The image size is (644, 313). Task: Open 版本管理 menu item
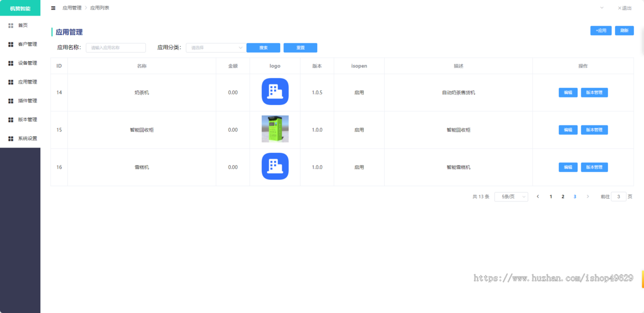click(x=27, y=120)
